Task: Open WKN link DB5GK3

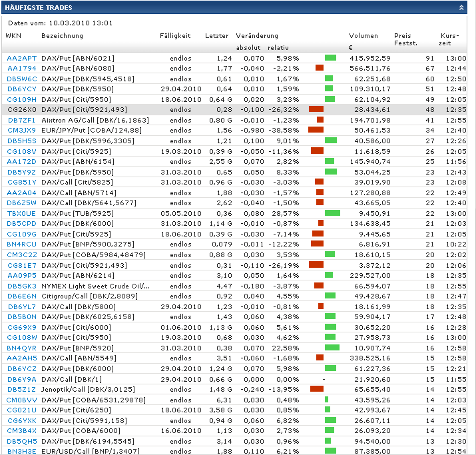Action: (x=21, y=286)
